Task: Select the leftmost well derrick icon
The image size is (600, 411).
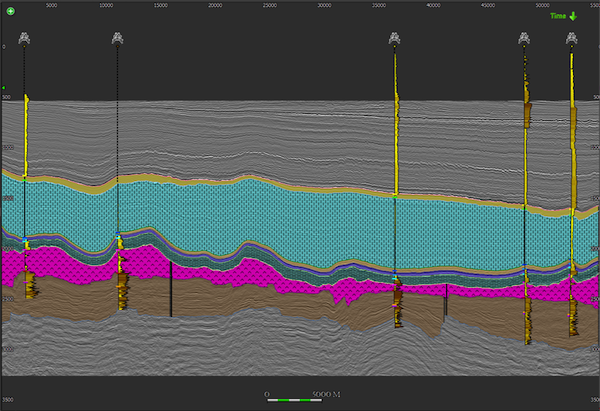Action: click(24, 38)
